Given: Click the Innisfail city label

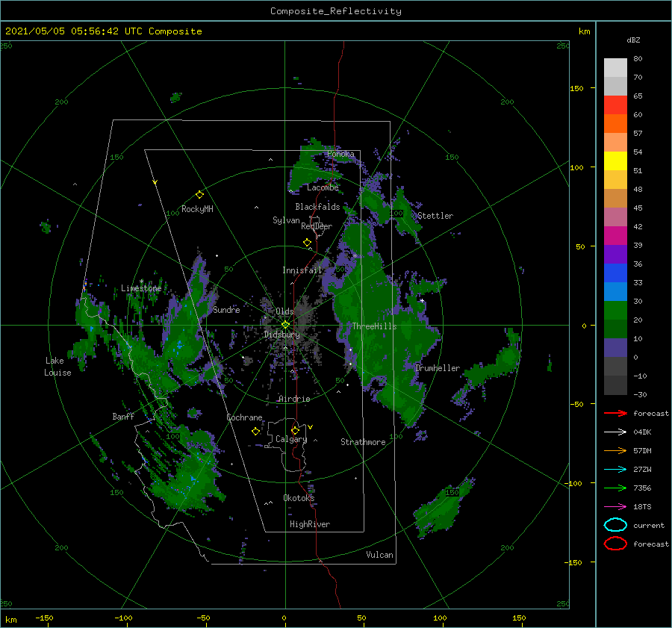Looking at the screenshot, I should point(302,270).
